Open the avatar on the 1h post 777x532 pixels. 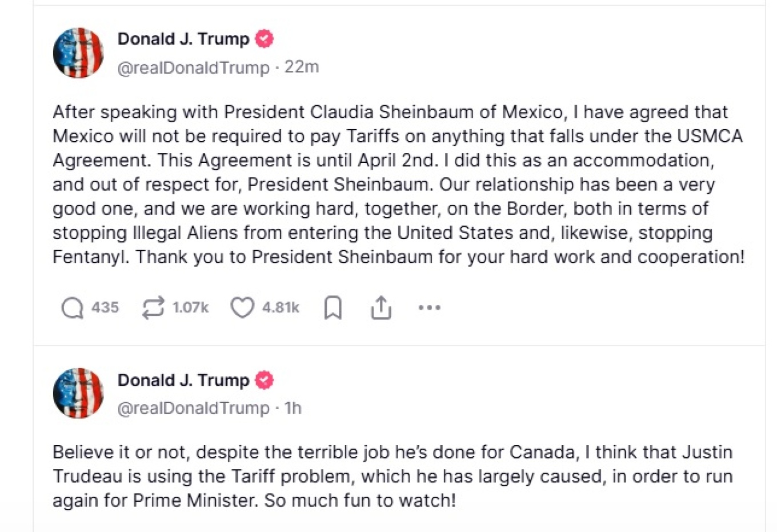point(78,393)
